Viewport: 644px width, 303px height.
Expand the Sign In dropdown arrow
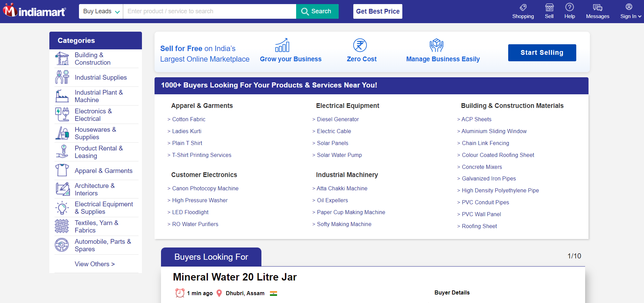click(x=640, y=16)
